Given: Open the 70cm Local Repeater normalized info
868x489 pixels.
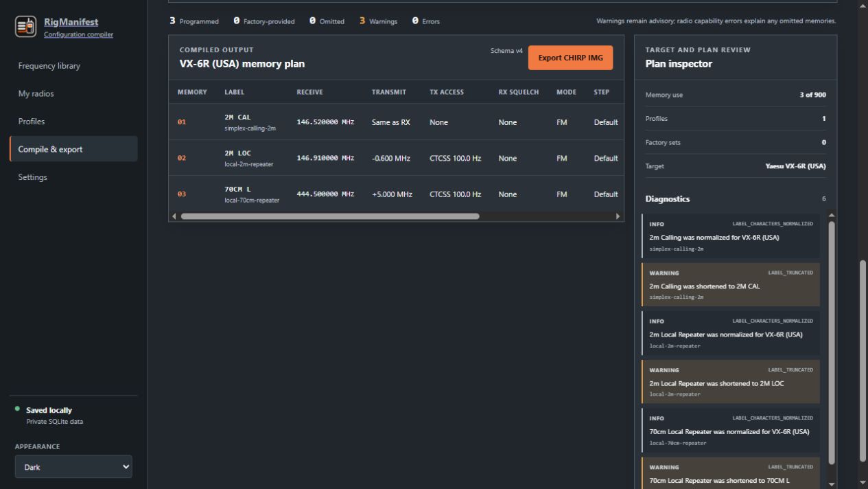Looking at the screenshot, I should (x=731, y=431).
